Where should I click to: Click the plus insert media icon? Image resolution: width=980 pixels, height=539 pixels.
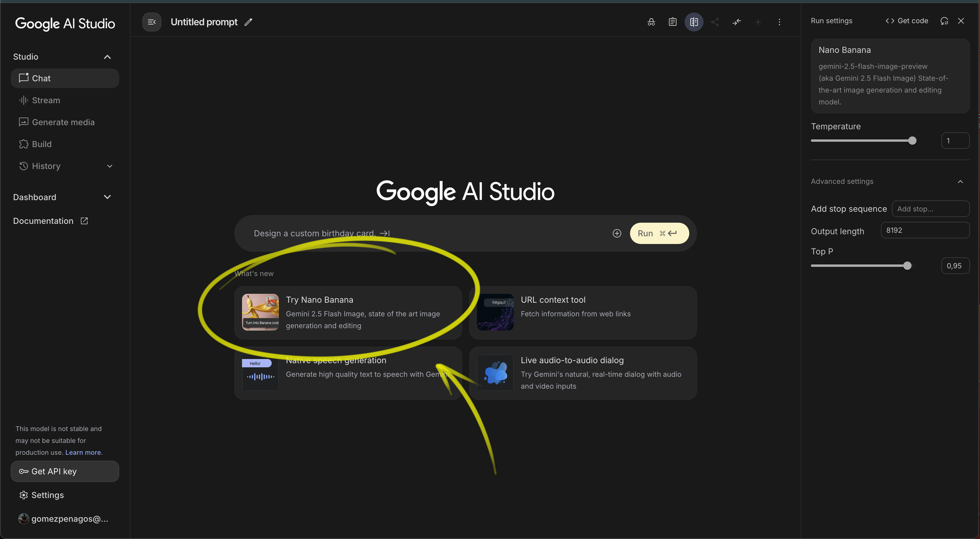point(617,233)
